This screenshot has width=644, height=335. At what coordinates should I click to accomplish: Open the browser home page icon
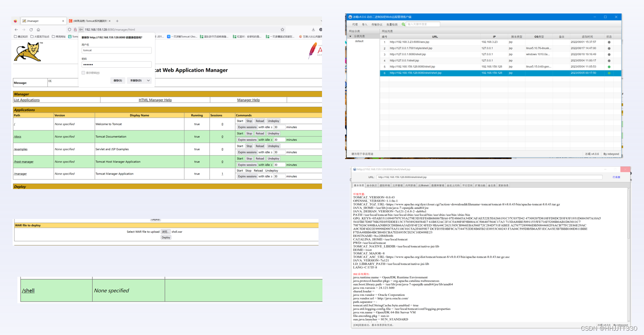(38, 30)
